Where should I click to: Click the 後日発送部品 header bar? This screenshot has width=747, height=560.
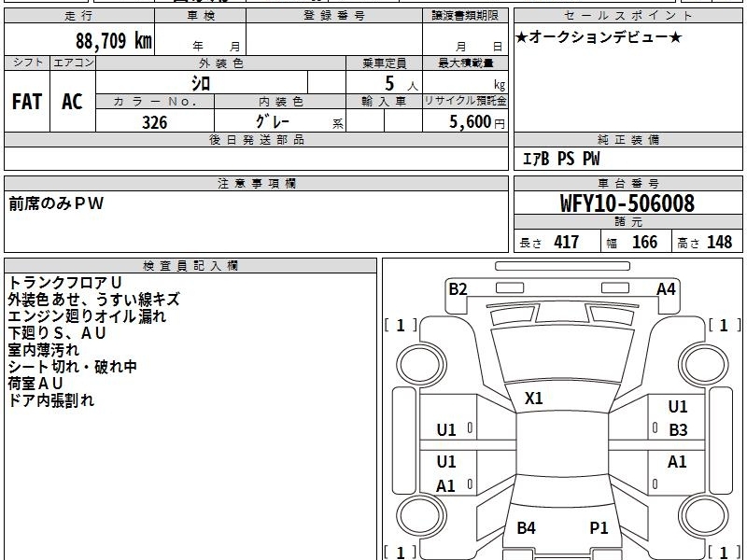pos(256,140)
